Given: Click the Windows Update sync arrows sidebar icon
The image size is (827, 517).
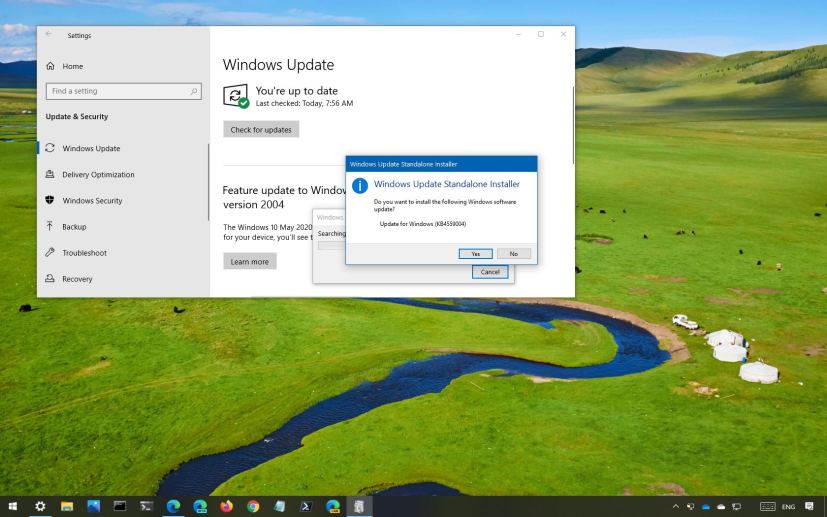Looking at the screenshot, I should tap(50, 148).
